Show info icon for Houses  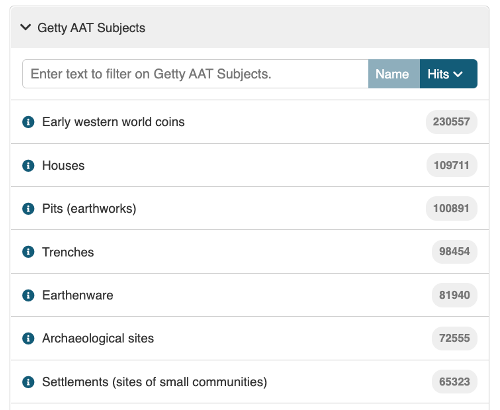28,165
